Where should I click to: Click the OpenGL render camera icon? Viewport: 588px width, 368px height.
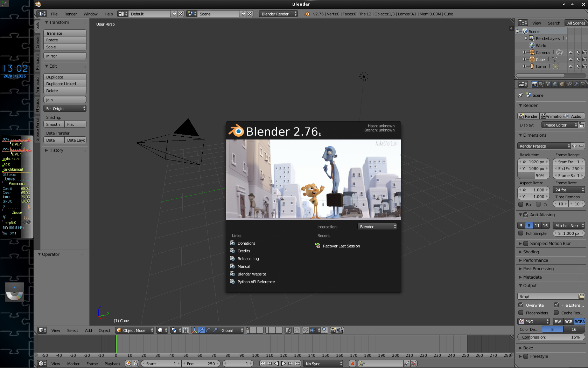[333, 330]
